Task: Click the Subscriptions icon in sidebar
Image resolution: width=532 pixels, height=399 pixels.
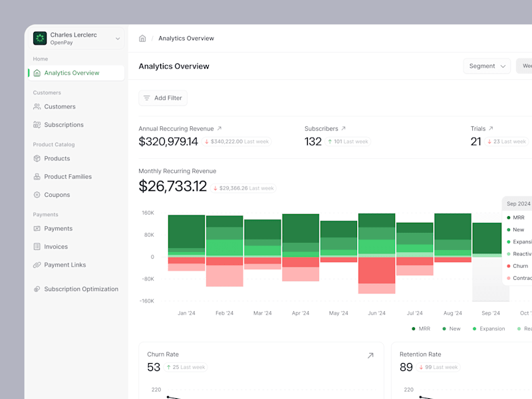Action: tap(37, 125)
